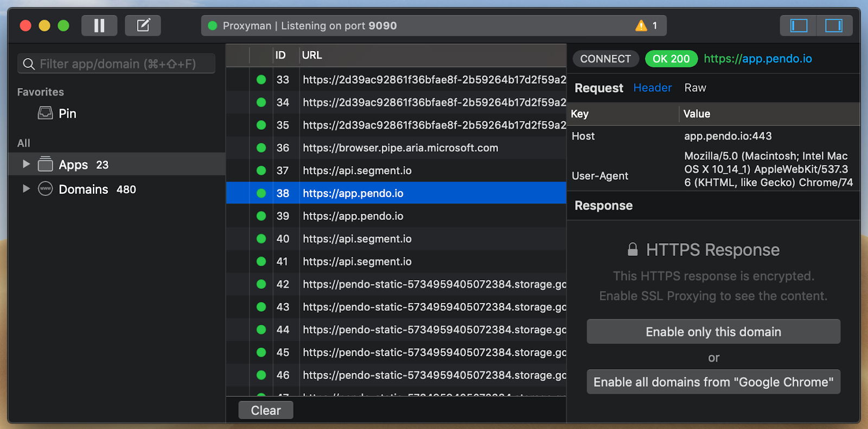The width and height of the screenshot is (868, 429).
Task: Toggle the left sidebar panel icon
Action: (799, 26)
